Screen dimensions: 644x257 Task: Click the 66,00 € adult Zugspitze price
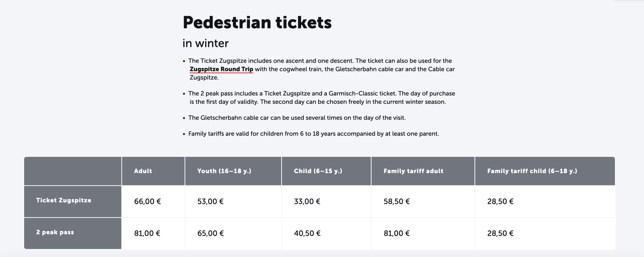coord(147,201)
